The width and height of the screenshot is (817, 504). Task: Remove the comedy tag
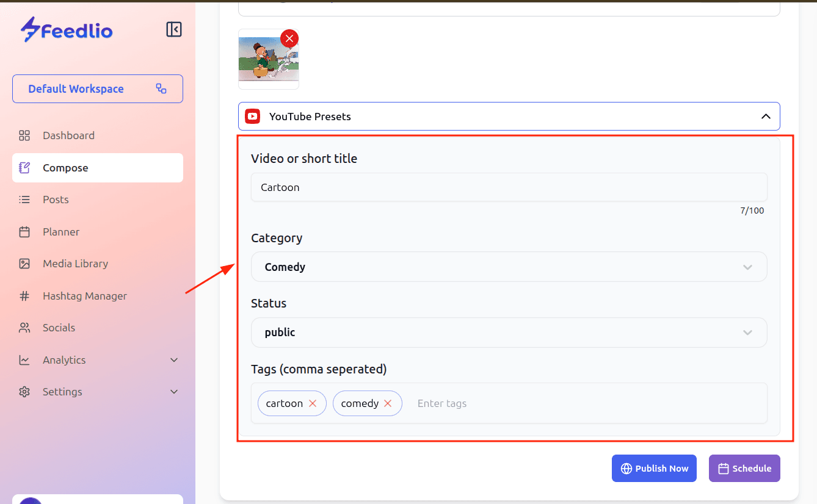pyautogui.click(x=388, y=403)
